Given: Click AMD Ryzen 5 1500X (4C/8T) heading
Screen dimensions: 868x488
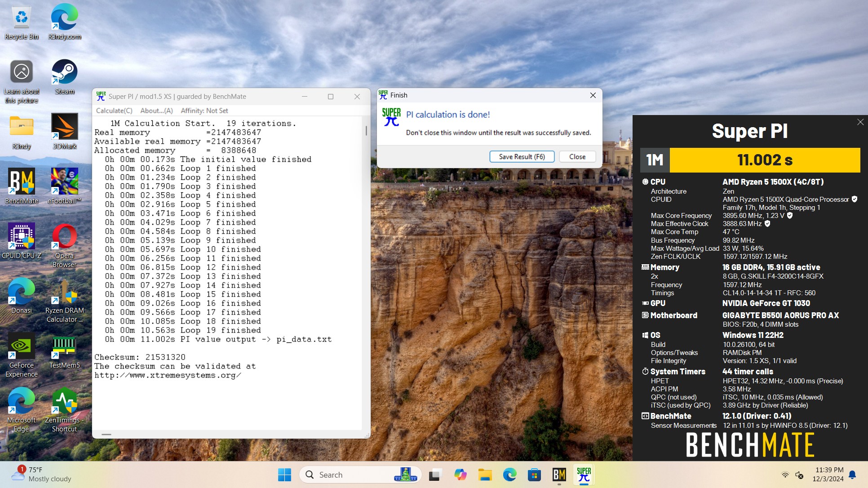Looking at the screenshot, I should pos(773,182).
